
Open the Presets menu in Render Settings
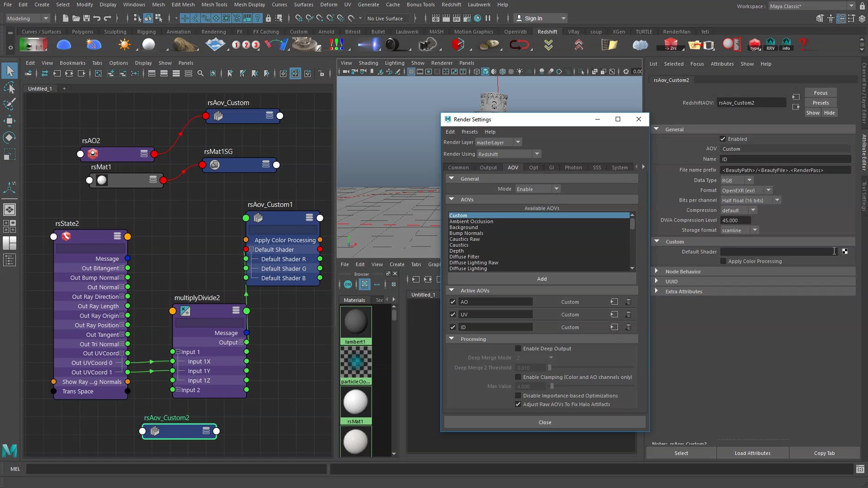coord(469,132)
